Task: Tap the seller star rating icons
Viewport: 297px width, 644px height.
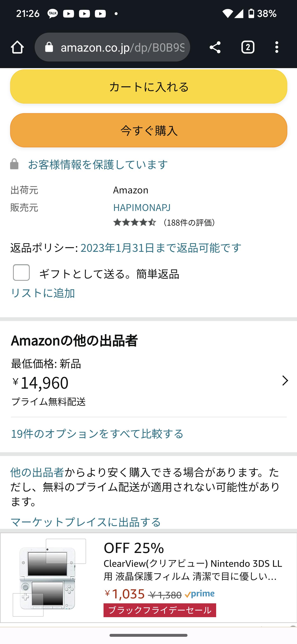Action: 134,222
